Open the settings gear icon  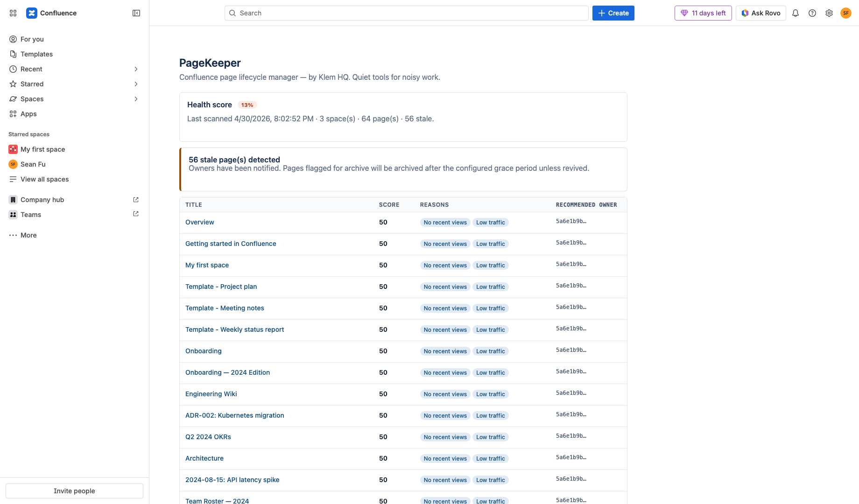click(829, 13)
